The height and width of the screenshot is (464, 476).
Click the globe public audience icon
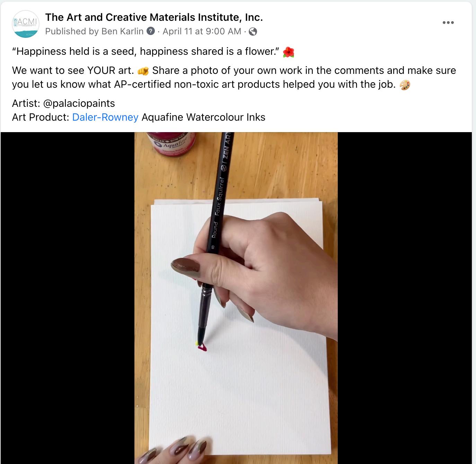tap(253, 32)
